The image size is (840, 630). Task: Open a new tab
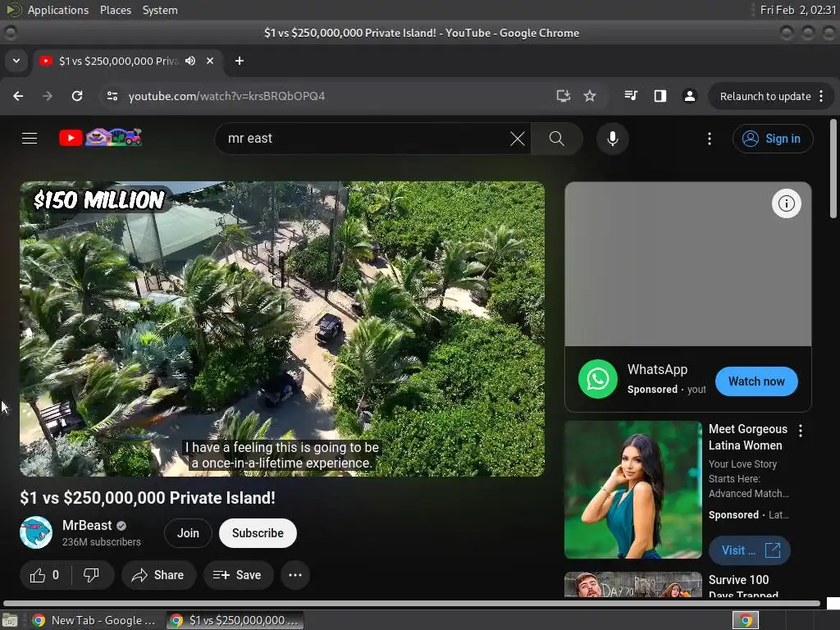point(240,61)
